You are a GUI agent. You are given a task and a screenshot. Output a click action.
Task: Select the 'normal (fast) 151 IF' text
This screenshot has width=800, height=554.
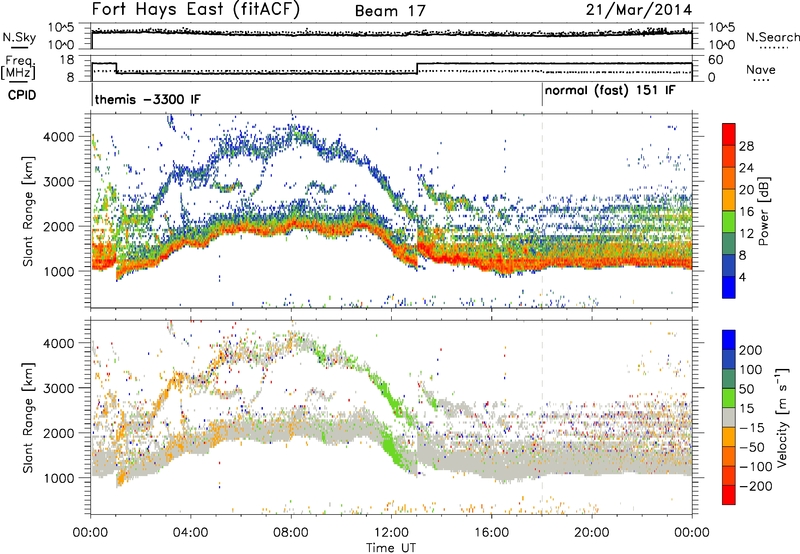(x=610, y=91)
